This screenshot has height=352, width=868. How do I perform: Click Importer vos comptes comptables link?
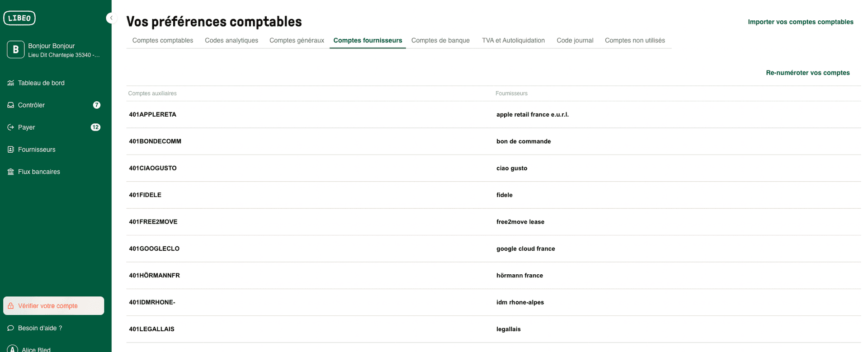coord(801,22)
